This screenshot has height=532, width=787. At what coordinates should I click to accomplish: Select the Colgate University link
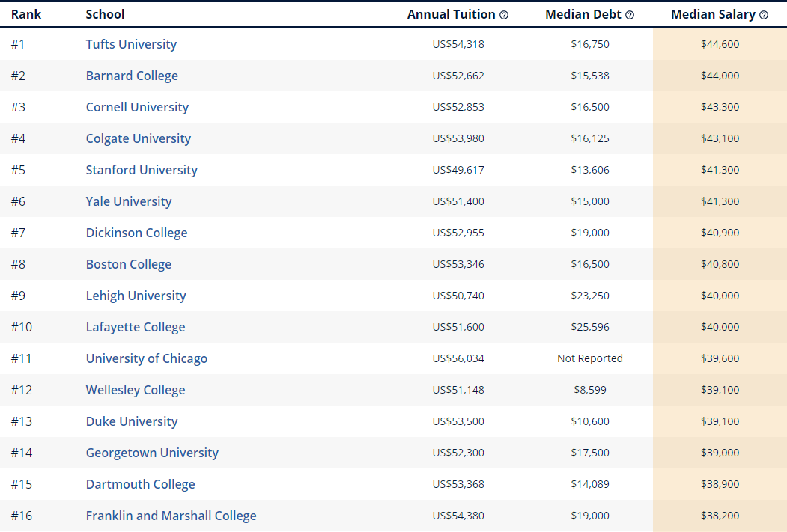coord(138,138)
